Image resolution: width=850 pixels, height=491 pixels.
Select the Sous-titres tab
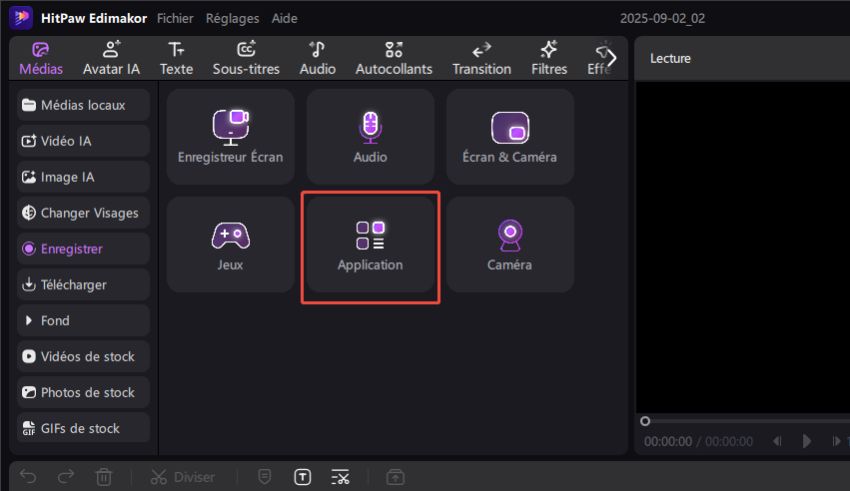tap(246, 59)
